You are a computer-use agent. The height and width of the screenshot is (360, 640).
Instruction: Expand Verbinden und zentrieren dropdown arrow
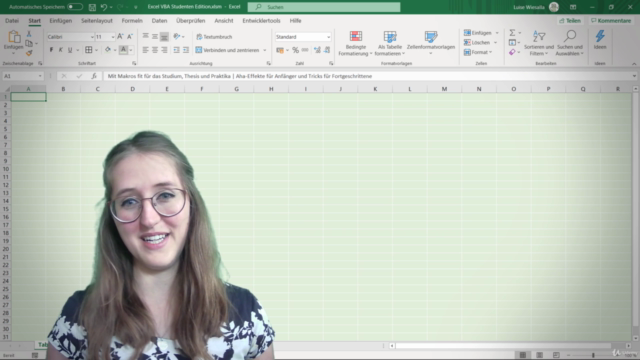[x=264, y=50]
